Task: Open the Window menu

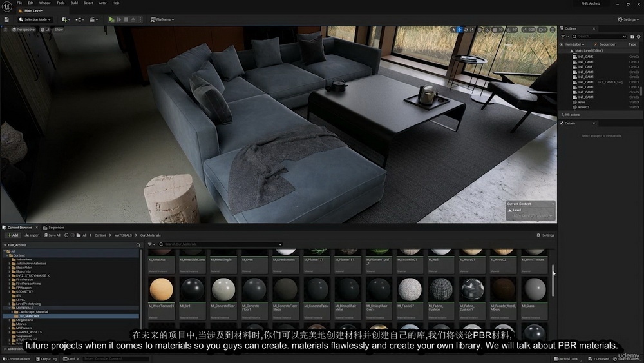Action: click(45, 3)
